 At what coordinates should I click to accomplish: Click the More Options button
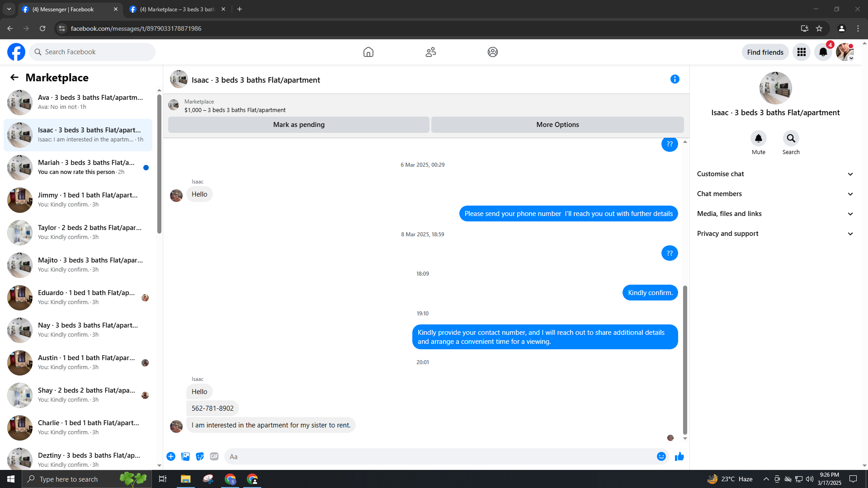pos(557,125)
